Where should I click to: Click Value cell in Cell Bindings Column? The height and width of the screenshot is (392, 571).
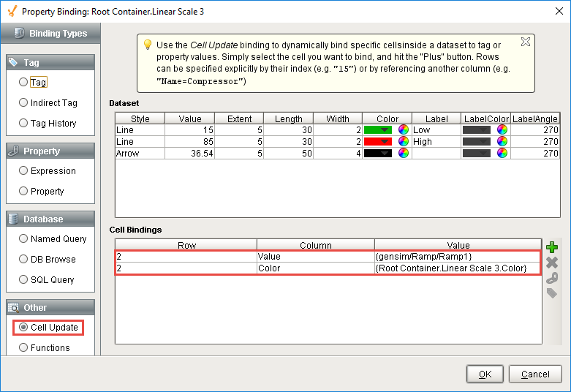coord(316,257)
